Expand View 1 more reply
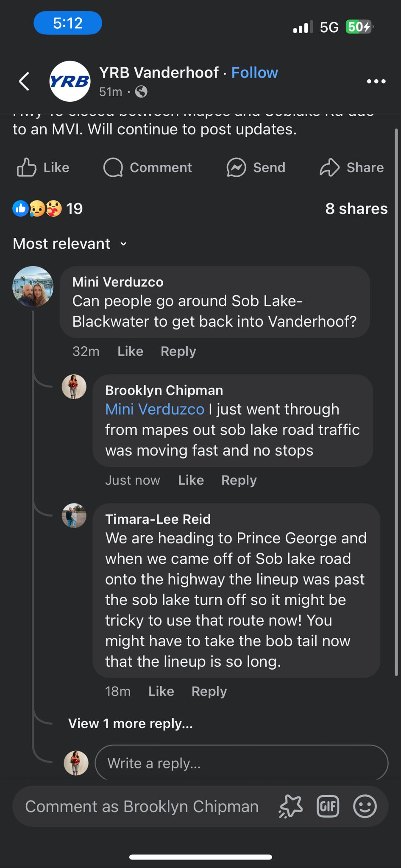 (x=130, y=723)
